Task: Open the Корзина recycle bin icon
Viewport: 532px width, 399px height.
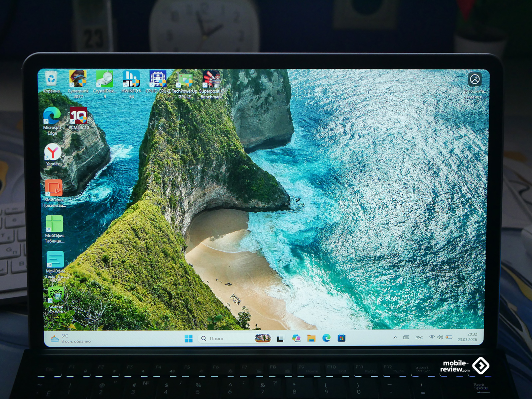Action: click(51, 80)
